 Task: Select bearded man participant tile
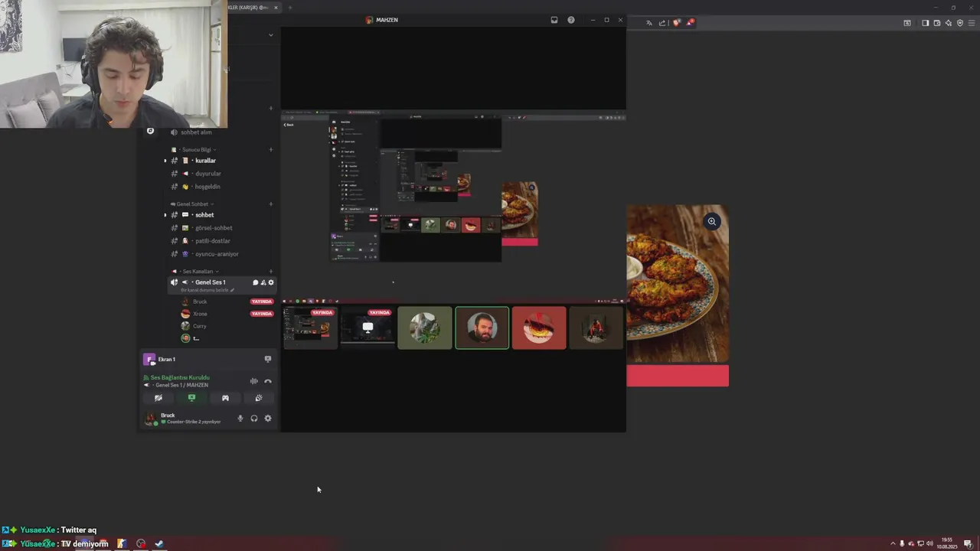click(x=482, y=328)
